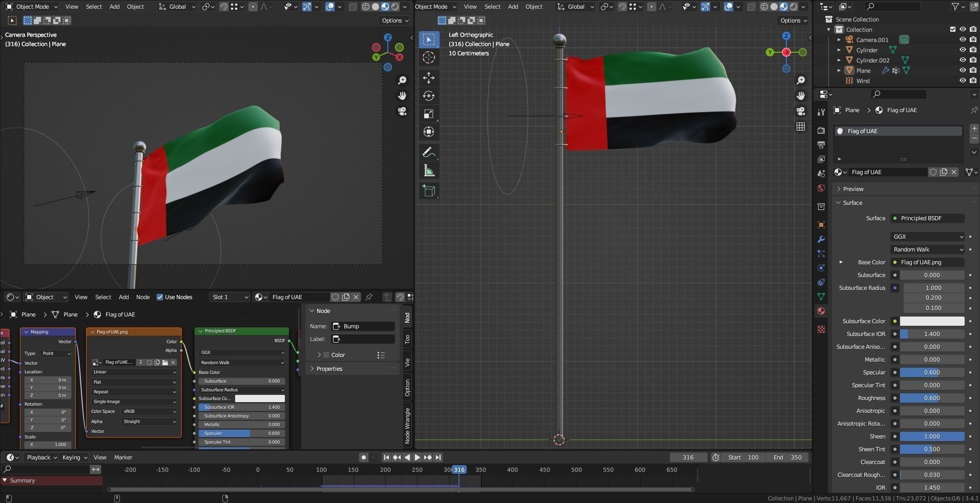Toggle auto keying record button in timeline
The width and height of the screenshot is (980, 503).
click(x=364, y=457)
